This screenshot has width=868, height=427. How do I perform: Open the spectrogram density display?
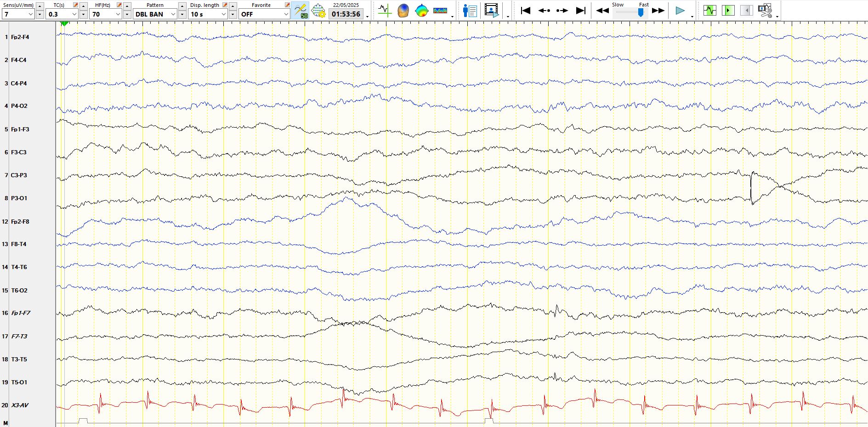pyautogui.click(x=440, y=11)
